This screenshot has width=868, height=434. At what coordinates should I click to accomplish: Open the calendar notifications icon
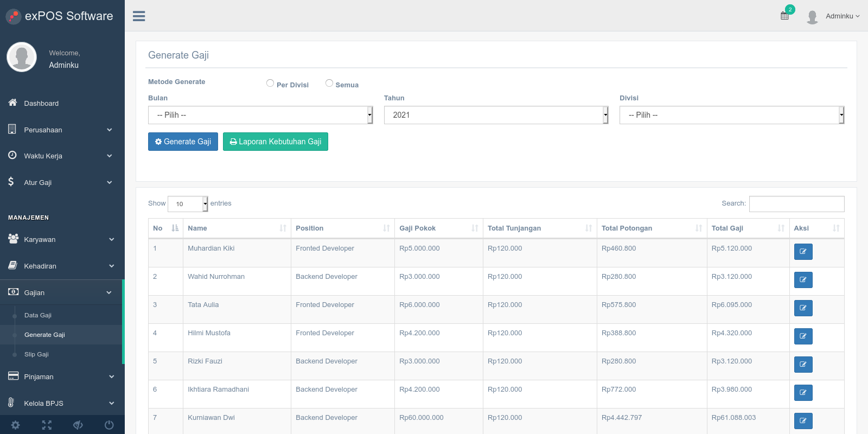point(785,16)
